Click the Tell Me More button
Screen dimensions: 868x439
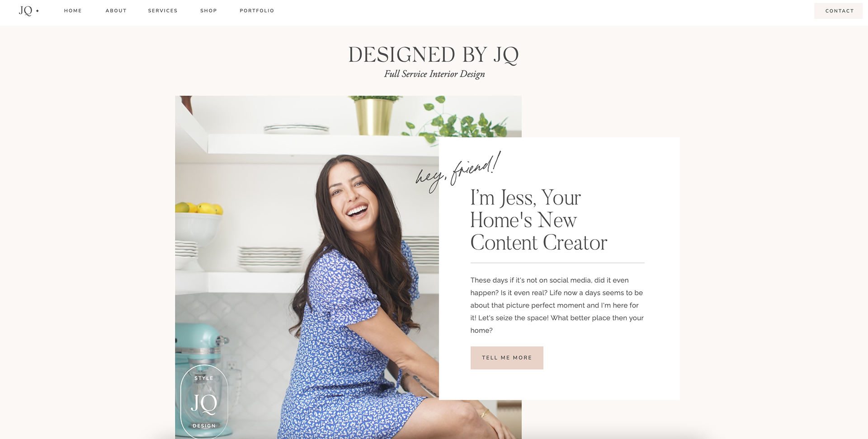pyautogui.click(x=507, y=358)
